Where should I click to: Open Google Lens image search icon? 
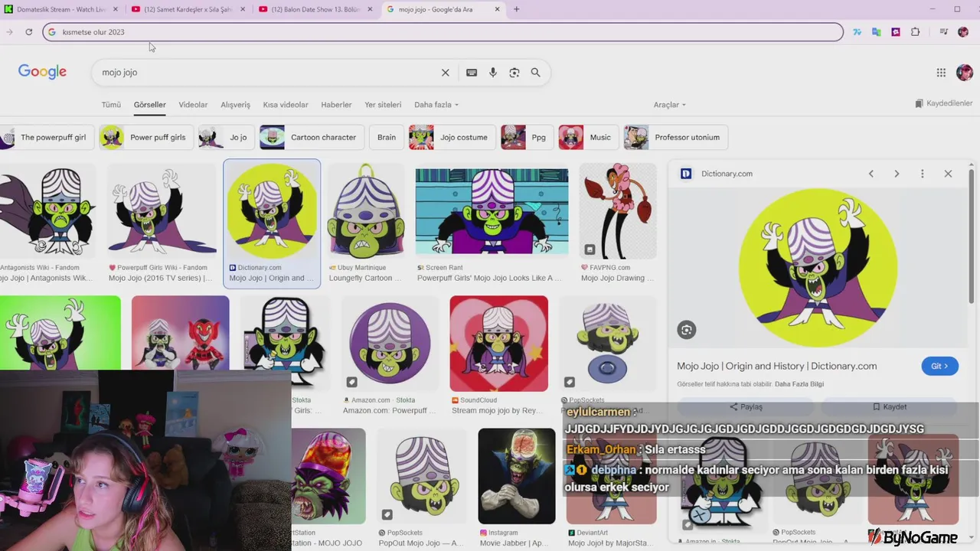tap(514, 72)
